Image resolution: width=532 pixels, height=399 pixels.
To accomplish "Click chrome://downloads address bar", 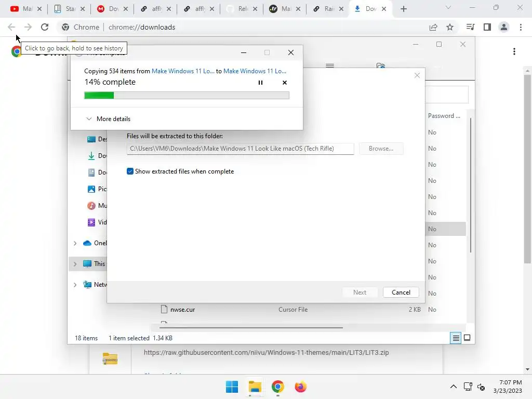I will click(142, 27).
